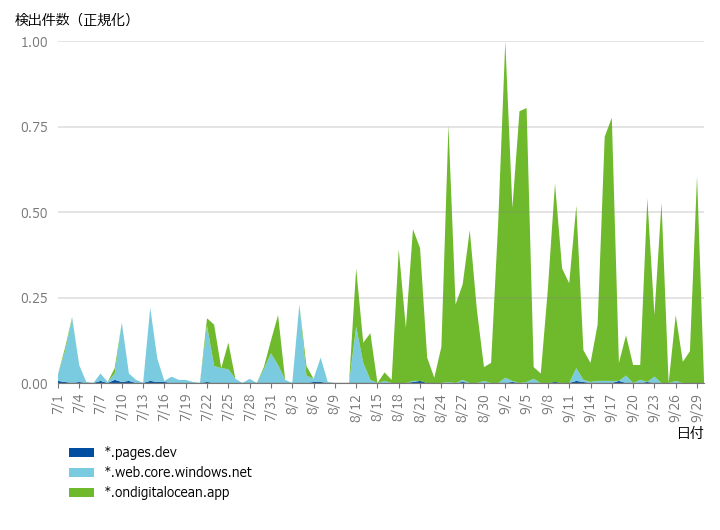Image resolution: width=720 pixels, height=530 pixels.
Task: Select the 0.75 y-axis tick label
Action: (x=34, y=127)
